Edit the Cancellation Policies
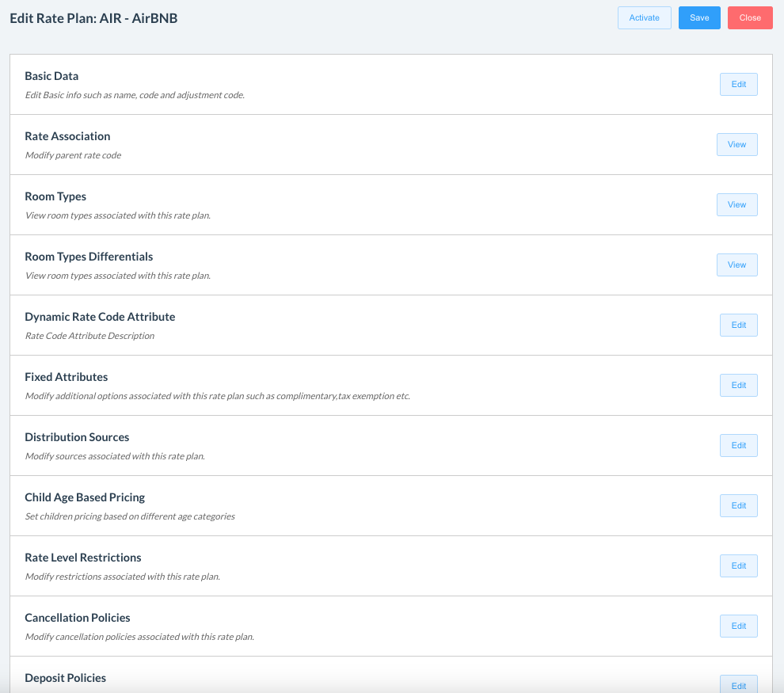The width and height of the screenshot is (784, 693). pos(738,626)
